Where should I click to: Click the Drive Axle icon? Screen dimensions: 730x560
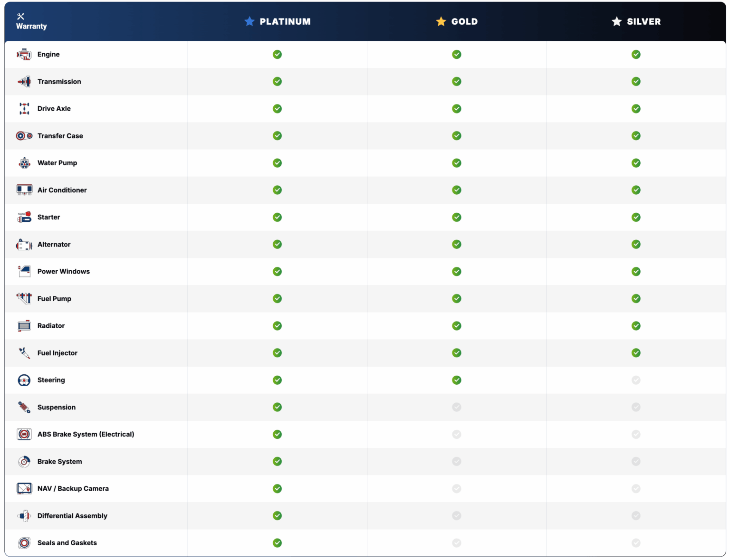pos(24,108)
